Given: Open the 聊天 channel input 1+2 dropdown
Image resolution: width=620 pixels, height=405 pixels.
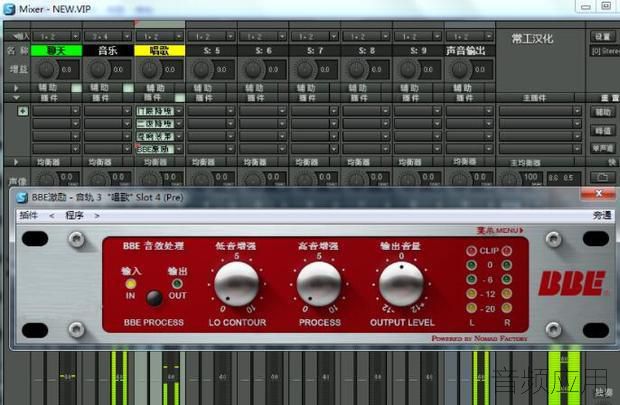Looking at the screenshot, I should pyautogui.click(x=76, y=36).
